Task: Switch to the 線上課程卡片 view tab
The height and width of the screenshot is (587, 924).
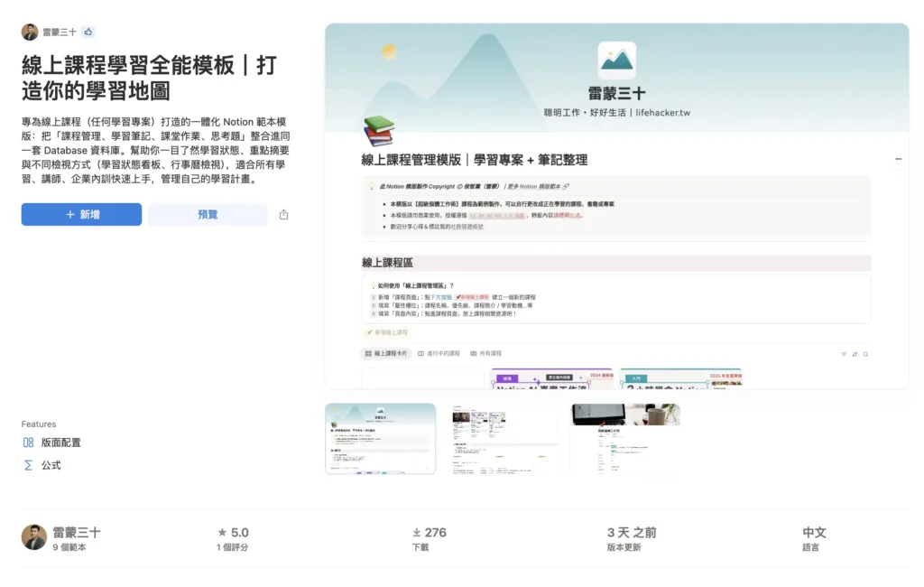Action: click(x=385, y=354)
